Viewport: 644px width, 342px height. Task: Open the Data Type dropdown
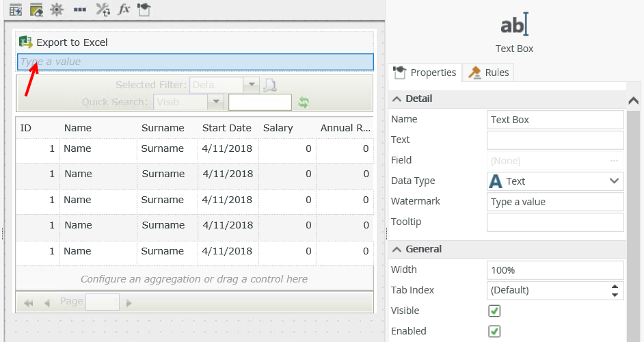[x=613, y=181]
